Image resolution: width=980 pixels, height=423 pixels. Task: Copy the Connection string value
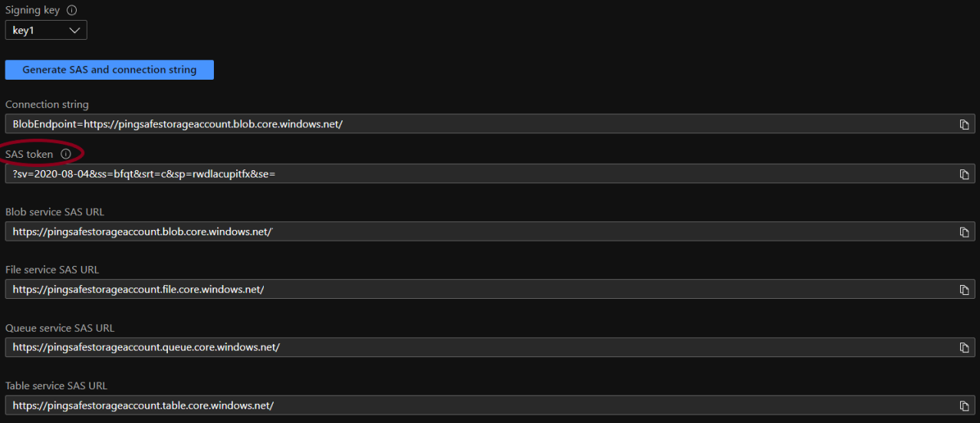965,124
